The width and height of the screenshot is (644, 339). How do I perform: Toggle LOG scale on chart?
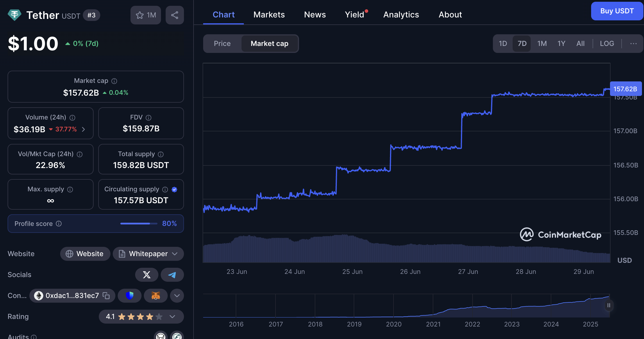click(607, 44)
